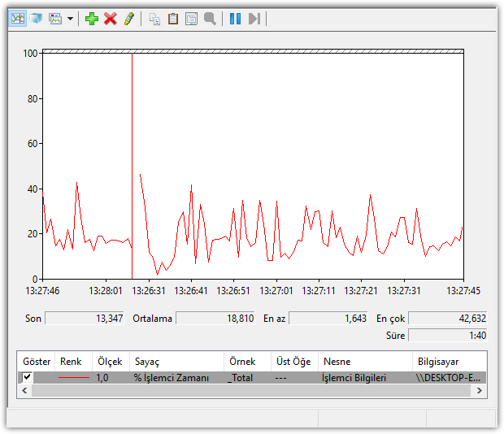The width and height of the screenshot is (504, 434).
Task: Click the _Total instance cell
Action: pos(240,378)
